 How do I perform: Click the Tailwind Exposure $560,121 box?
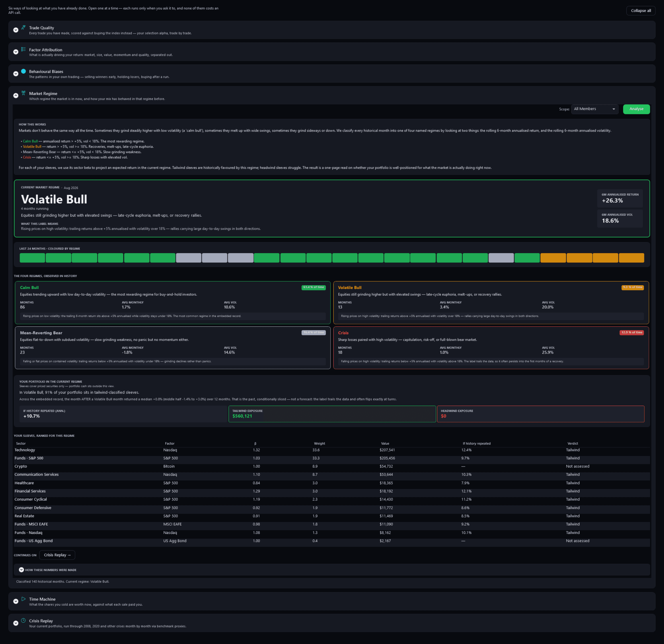point(332,414)
